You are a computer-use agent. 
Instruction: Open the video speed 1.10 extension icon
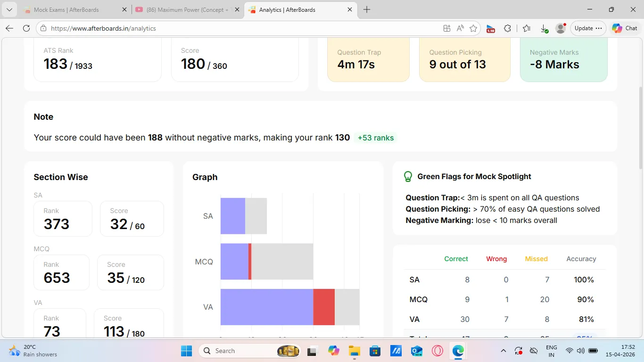[x=490, y=28]
